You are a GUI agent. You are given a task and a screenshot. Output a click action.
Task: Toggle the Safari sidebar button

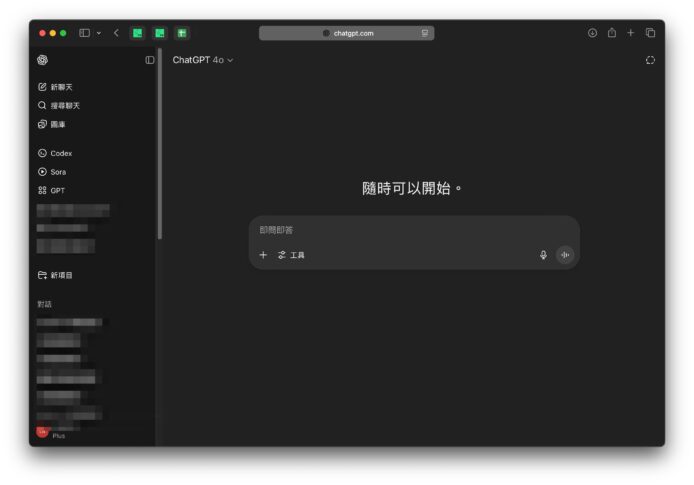click(x=85, y=33)
